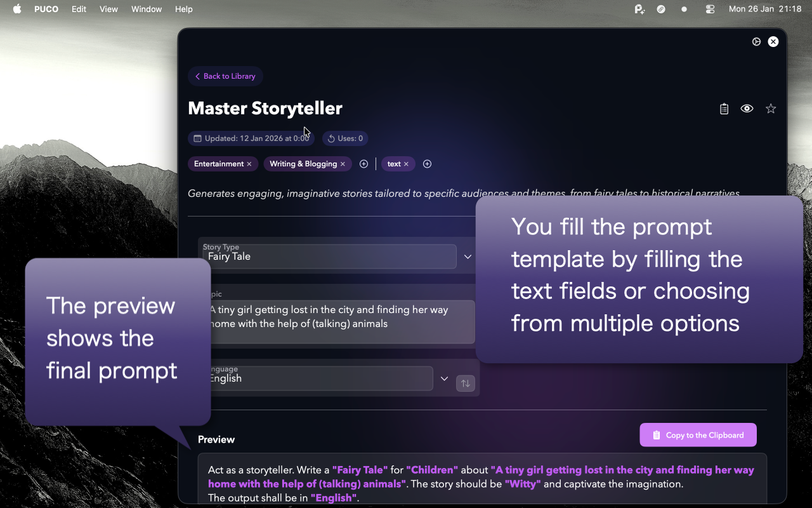Image resolution: width=812 pixels, height=508 pixels.
Task: Click the swap arrows beside Language field
Action: pos(465,384)
